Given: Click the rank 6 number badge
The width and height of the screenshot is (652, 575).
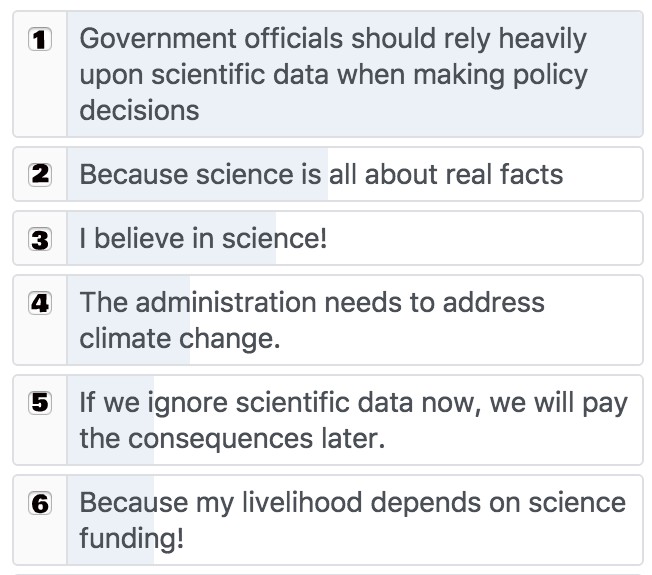Looking at the screenshot, I should pyautogui.click(x=40, y=503).
